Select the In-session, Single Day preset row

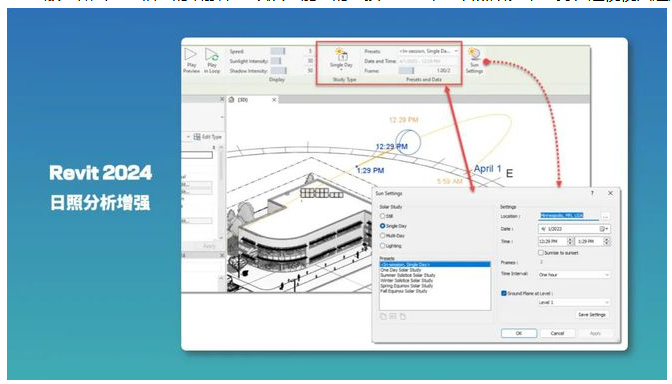point(435,265)
